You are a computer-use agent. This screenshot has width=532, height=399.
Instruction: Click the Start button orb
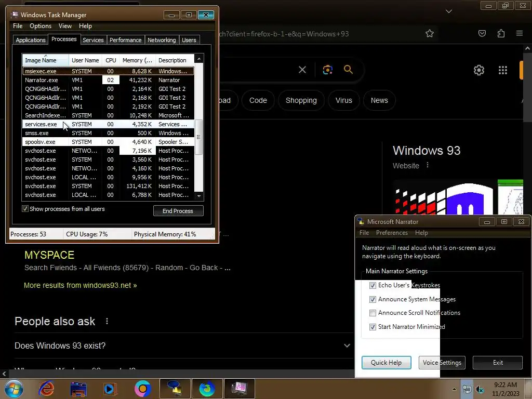click(x=14, y=389)
